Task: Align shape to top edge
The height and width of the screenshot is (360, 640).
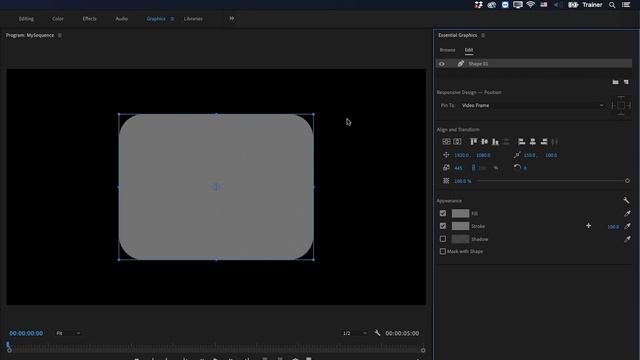Action: [473, 142]
